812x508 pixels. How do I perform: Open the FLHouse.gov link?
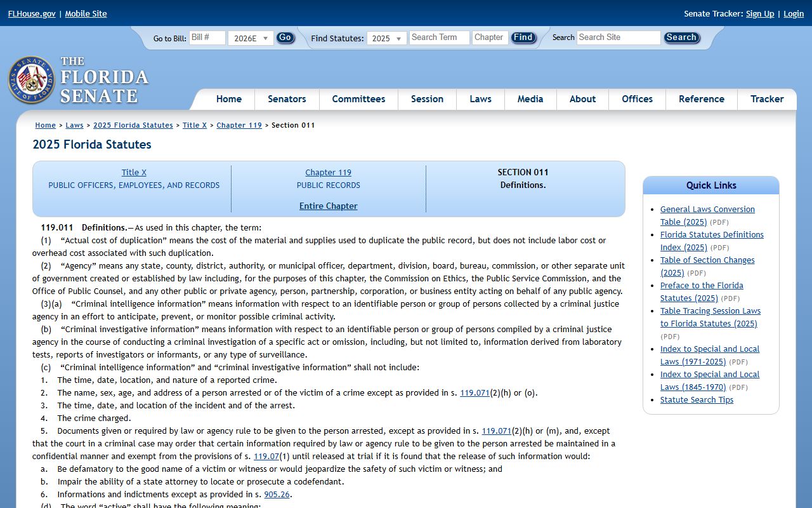[x=32, y=13]
